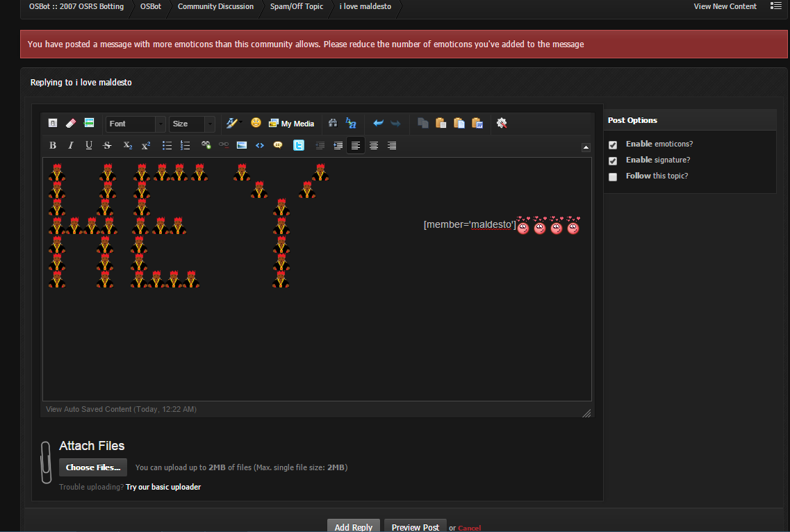The height and width of the screenshot is (532, 790).
Task: Try our basic uploader link
Action: [x=163, y=487]
